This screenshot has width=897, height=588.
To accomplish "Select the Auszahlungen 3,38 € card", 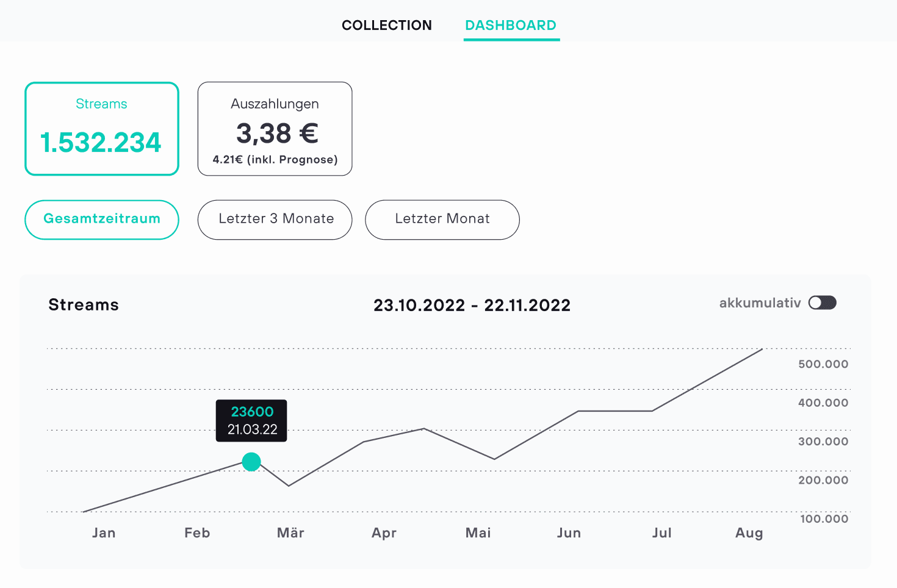I will (x=275, y=129).
